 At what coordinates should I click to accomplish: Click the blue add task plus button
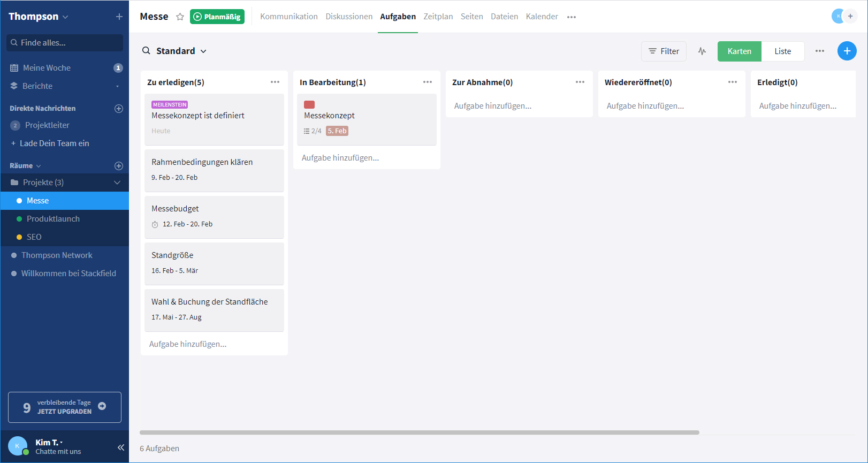pos(847,51)
